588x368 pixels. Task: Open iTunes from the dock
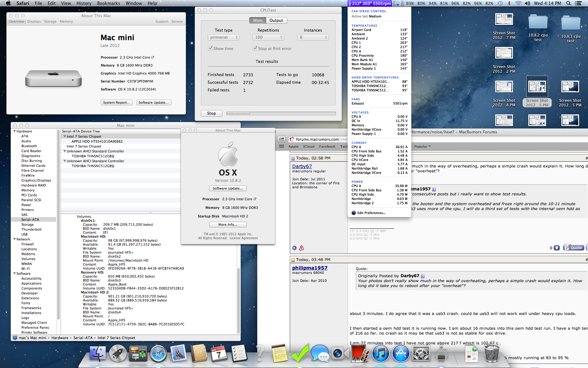pos(380,353)
